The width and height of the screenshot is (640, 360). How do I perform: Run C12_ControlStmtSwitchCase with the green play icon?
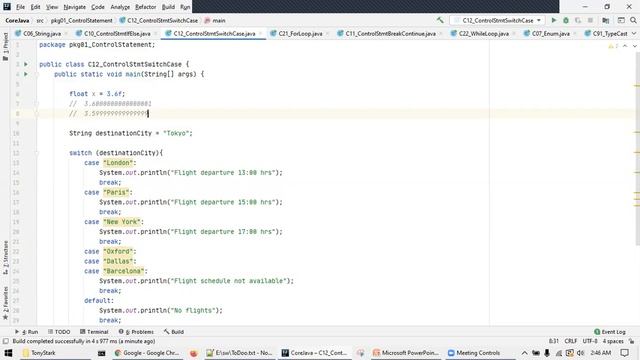point(554,20)
